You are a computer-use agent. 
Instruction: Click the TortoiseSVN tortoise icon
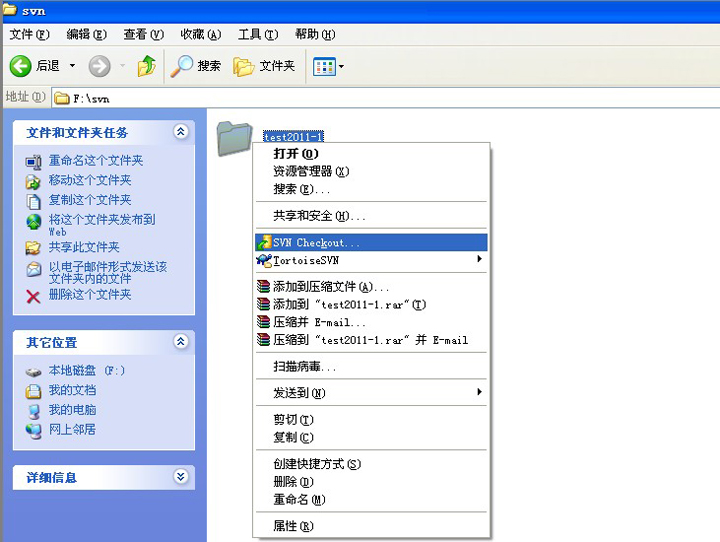(x=264, y=260)
